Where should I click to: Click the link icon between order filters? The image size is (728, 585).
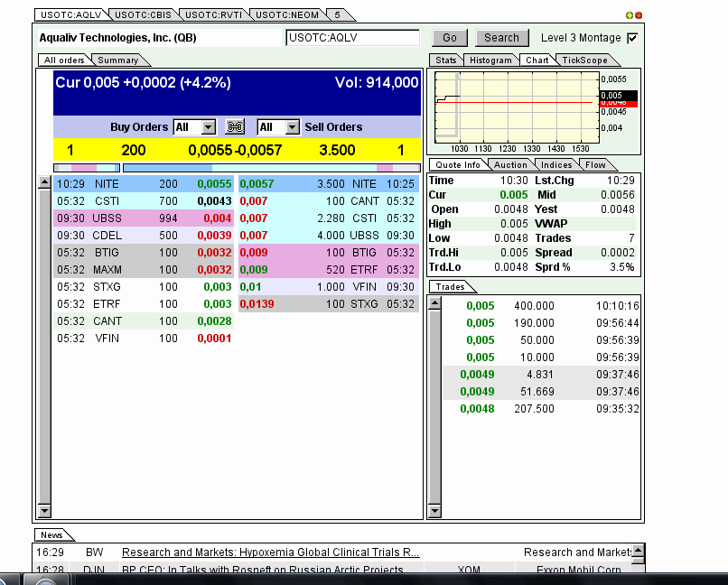tap(235, 126)
